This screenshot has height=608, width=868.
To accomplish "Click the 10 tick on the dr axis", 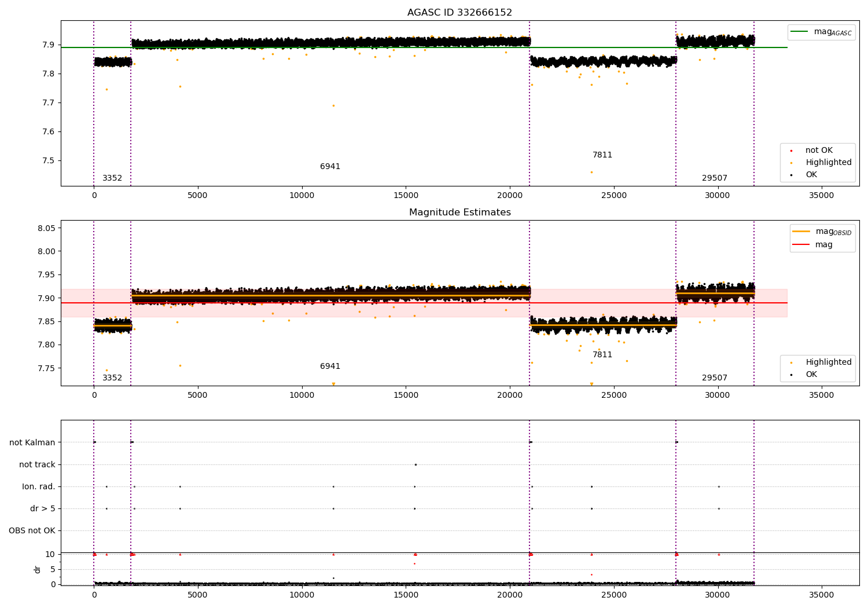I will (50, 555).
